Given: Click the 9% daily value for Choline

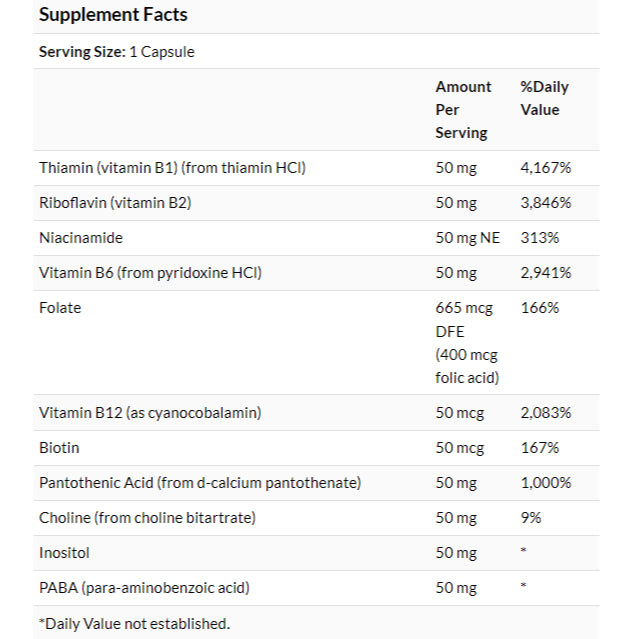Looking at the screenshot, I should pos(531,518).
